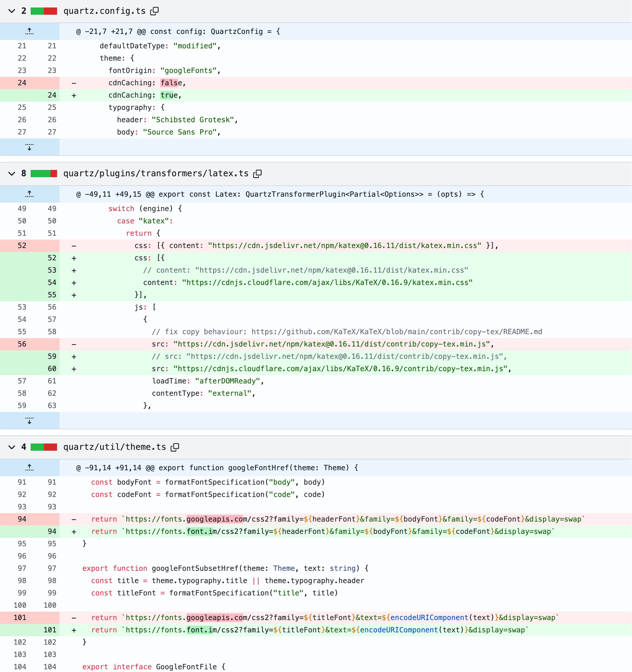Expand up above latex.ts line 49

29,194
